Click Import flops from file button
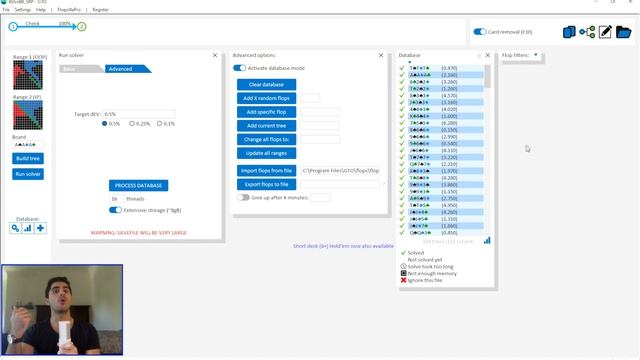This screenshot has width=640, height=360. (267, 171)
